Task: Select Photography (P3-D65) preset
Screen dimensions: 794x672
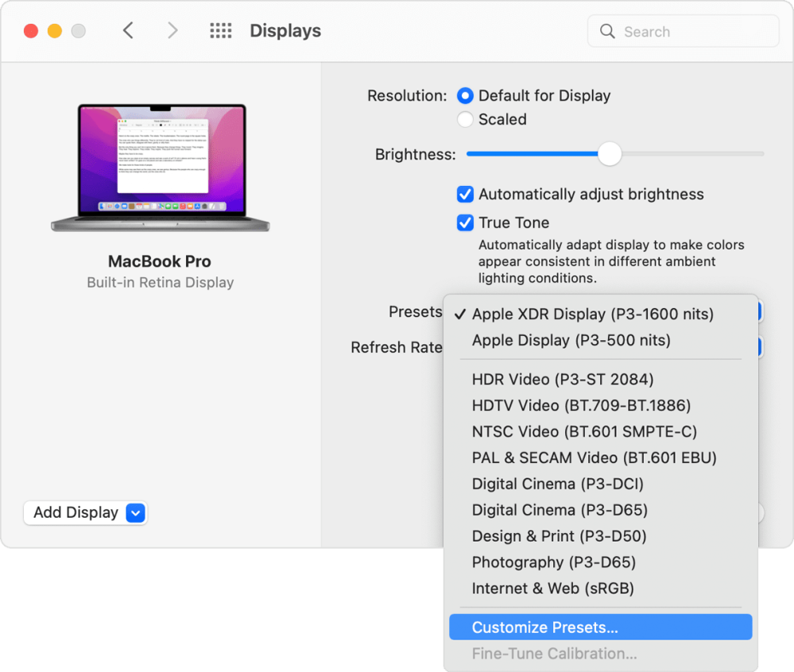Action: click(x=553, y=562)
